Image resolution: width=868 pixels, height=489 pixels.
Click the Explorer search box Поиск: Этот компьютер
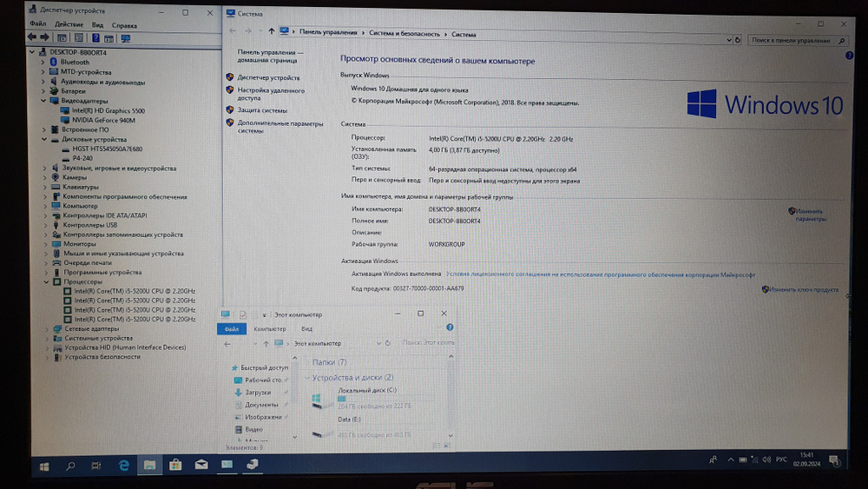(x=428, y=343)
